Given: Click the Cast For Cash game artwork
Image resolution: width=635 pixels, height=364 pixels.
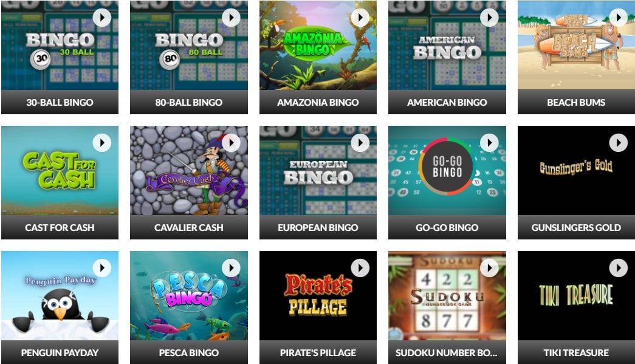Looking at the screenshot, I should pos(60,171).
